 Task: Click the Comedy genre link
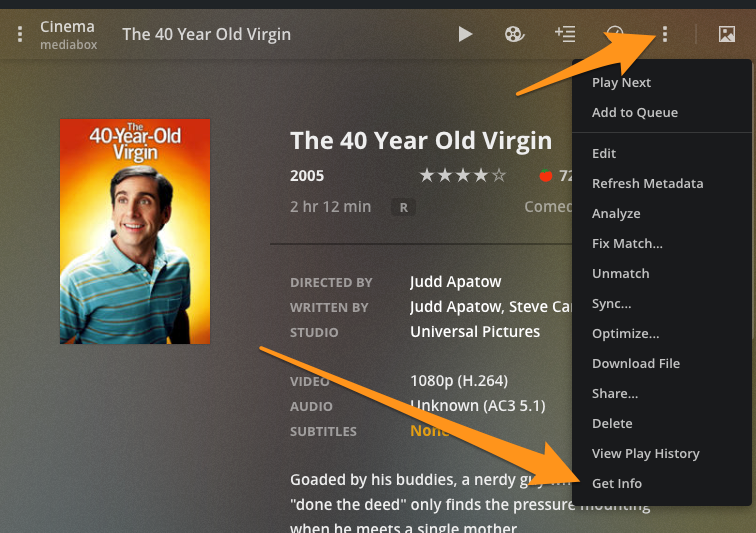(x=548, y=207)
